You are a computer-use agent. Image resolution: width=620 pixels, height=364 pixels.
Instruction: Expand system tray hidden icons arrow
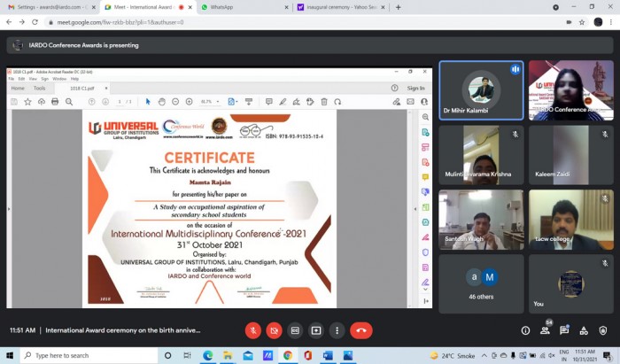[484, 356]
